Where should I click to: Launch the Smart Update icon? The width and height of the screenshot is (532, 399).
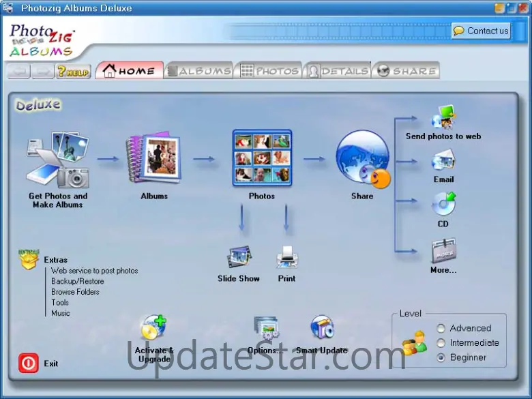[322, 327]
